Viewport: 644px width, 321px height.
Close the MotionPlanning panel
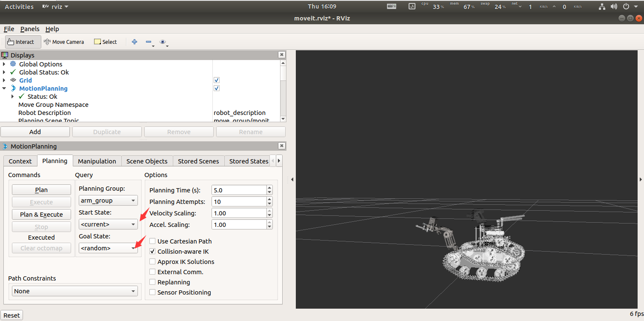coord(281,146)
